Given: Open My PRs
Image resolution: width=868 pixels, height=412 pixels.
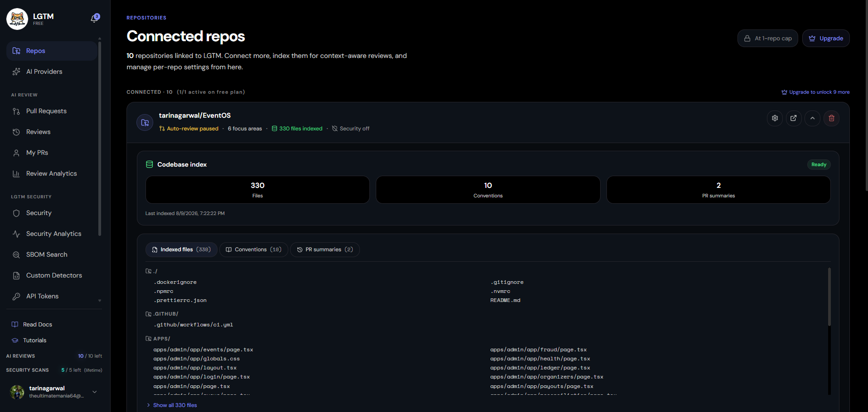Looking at the screenshot, I should 52,153.
